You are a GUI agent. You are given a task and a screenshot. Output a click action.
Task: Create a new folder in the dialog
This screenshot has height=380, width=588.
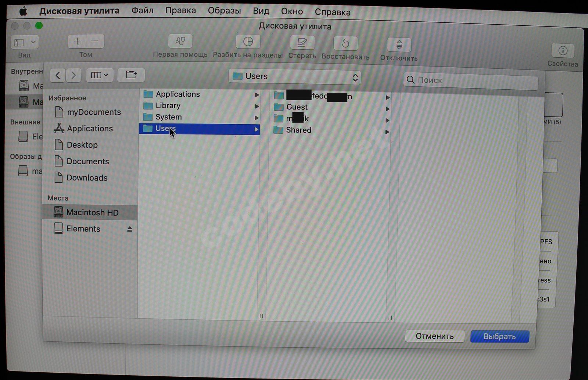(131, 75)
